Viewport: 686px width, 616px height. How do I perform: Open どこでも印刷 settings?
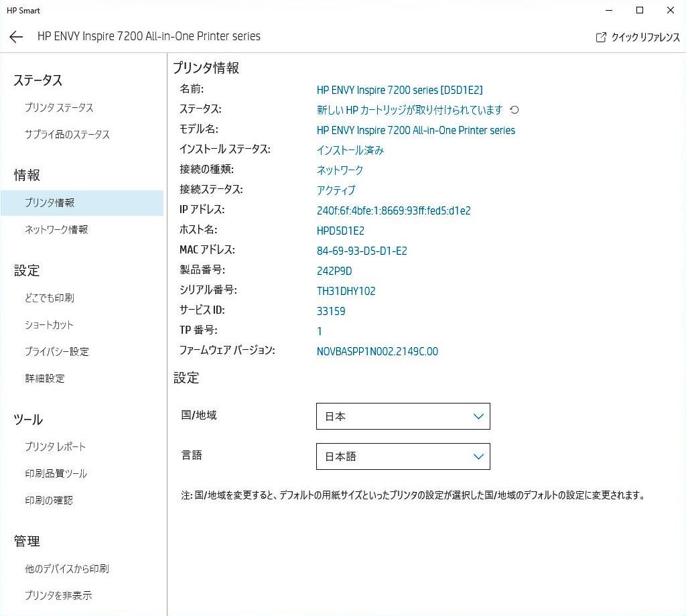coord(50,298)
